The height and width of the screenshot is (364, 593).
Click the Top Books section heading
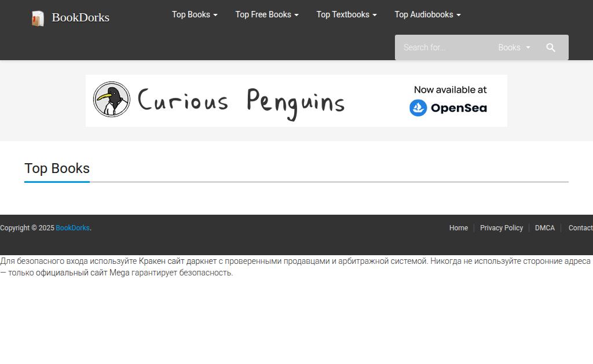[57, 168]
